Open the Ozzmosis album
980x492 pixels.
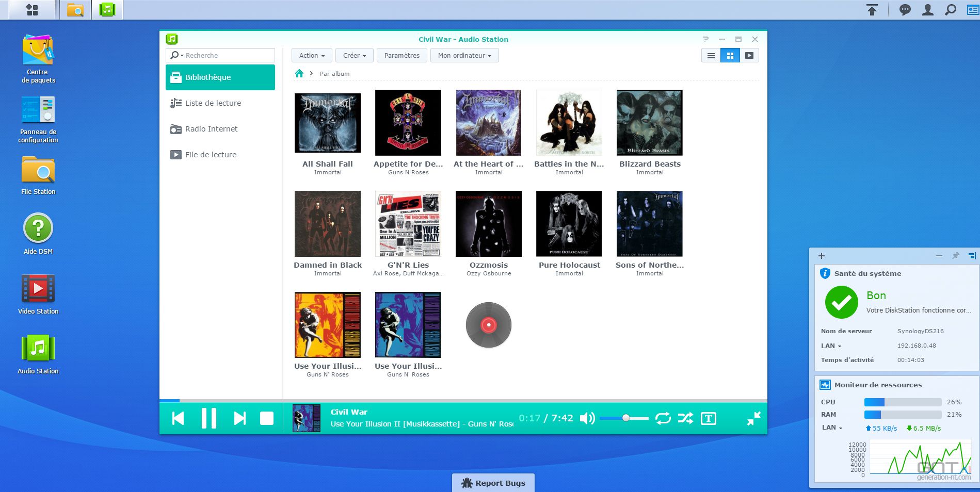tap(489, 224)
